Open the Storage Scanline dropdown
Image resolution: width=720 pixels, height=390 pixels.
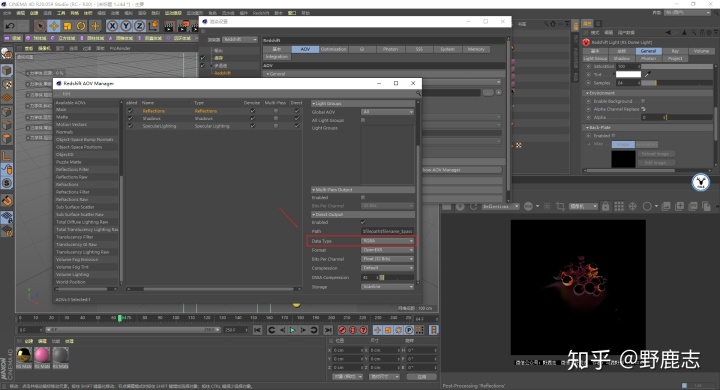[387, 286]
